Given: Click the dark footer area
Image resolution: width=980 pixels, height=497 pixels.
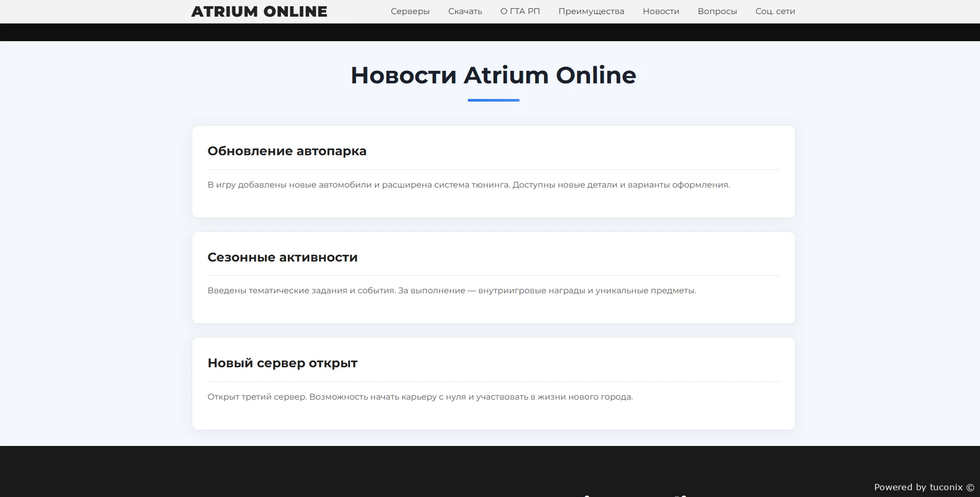Looking at the screenshot, I should 312,471.
